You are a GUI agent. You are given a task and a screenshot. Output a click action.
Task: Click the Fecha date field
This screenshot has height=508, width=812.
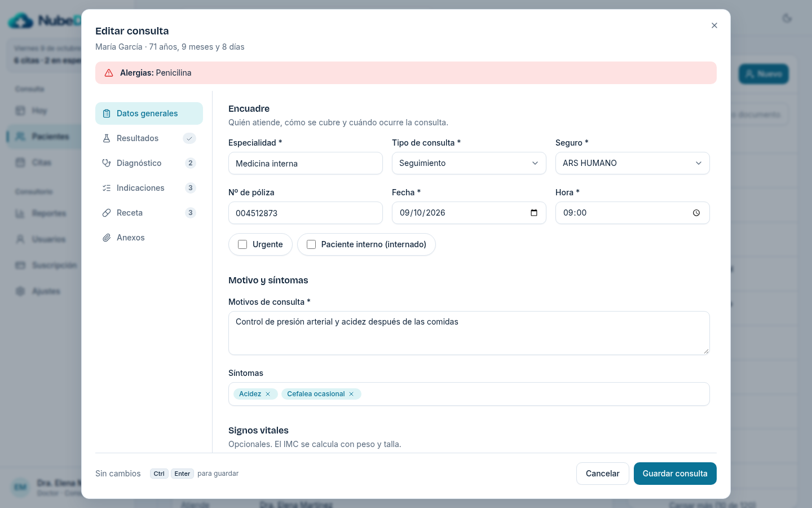(x=469, y=213)
